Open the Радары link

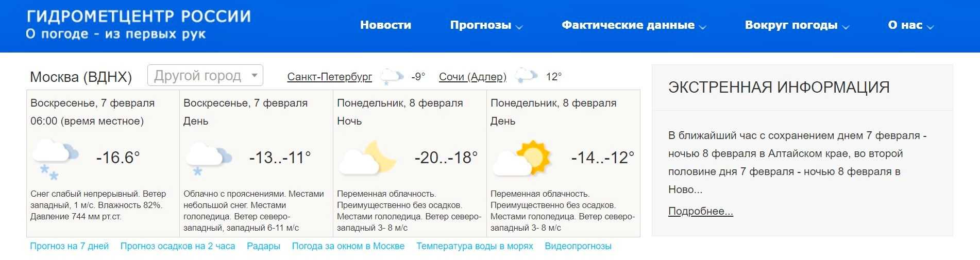point(263,246)
